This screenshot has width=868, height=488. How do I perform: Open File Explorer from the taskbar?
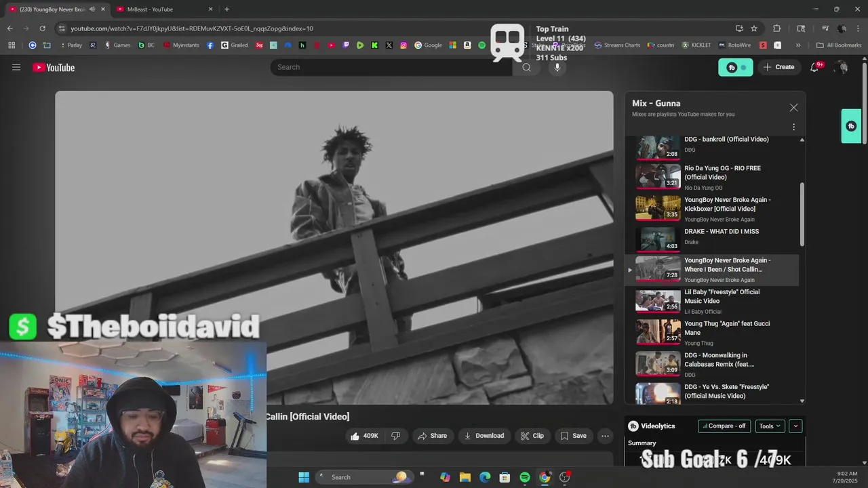(465, 477)
